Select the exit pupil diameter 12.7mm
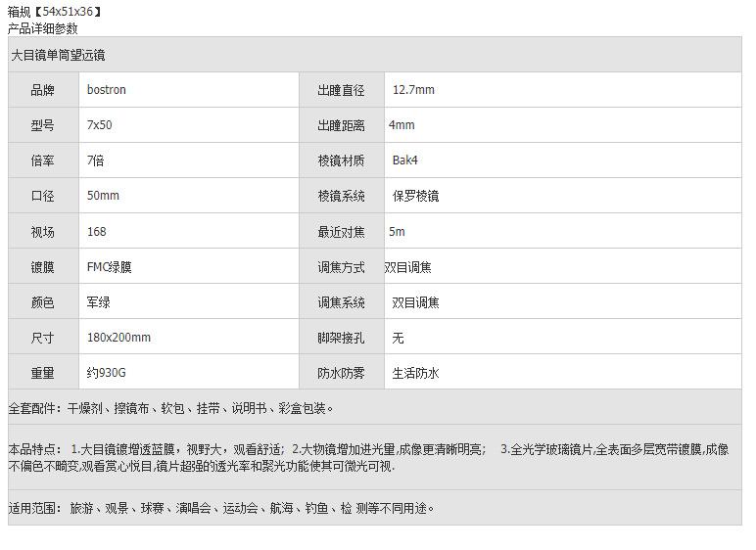 (413, 90)
